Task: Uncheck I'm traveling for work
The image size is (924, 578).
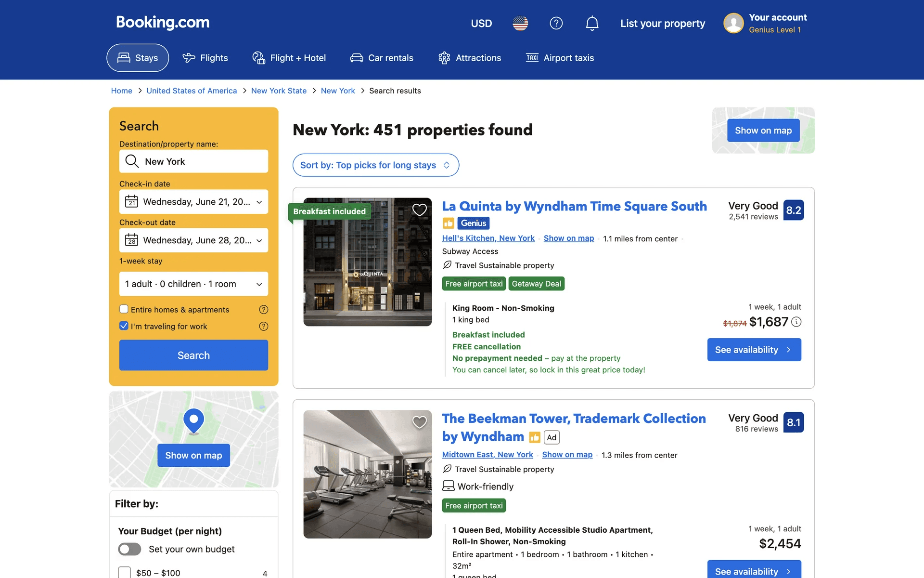Action: [124, 326]
